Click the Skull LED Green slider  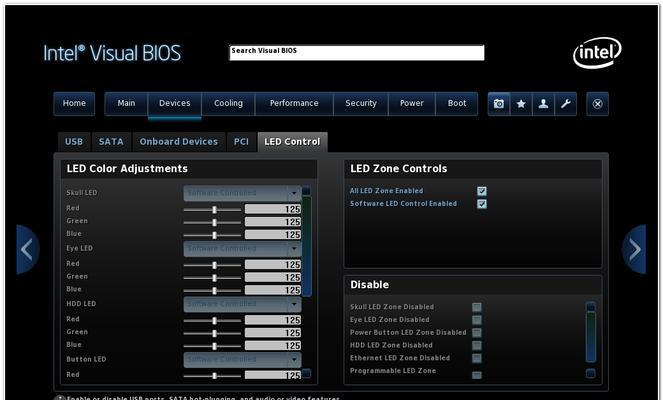[212, 222]
